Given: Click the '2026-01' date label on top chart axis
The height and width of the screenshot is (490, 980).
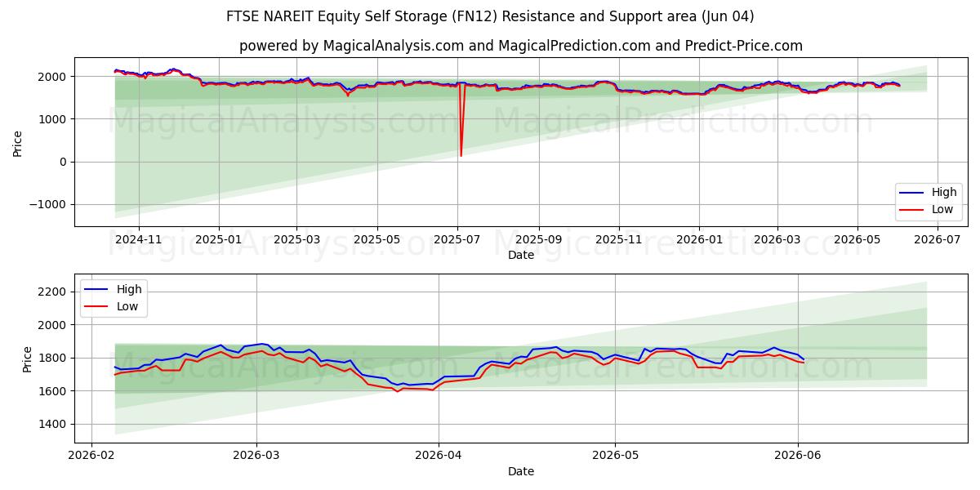Looking at the screenshot, I should (699, 240).
